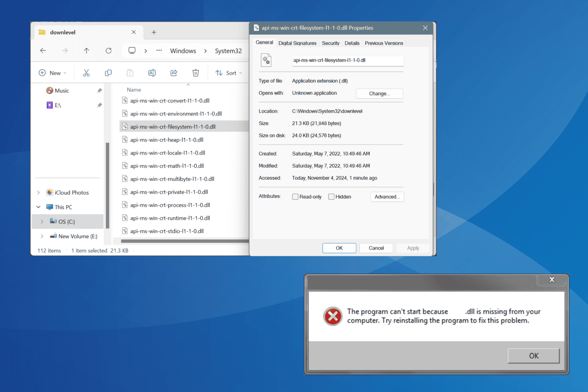Refresh the downlevel folder view
The width and height of the screenshot is (588, 392).
(109, 51)
